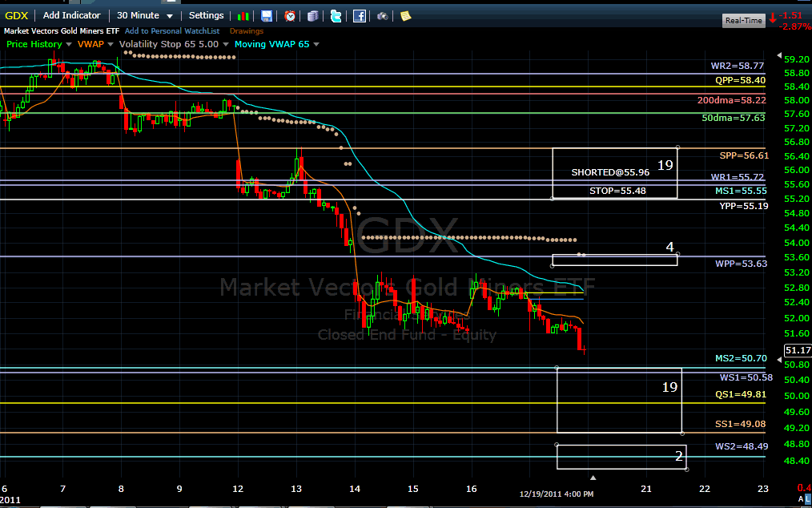Image resolution: width=812 pixels, height=508 pixels.
Task: Click the small up triangle on the time axis
Action: click(593, 478)
